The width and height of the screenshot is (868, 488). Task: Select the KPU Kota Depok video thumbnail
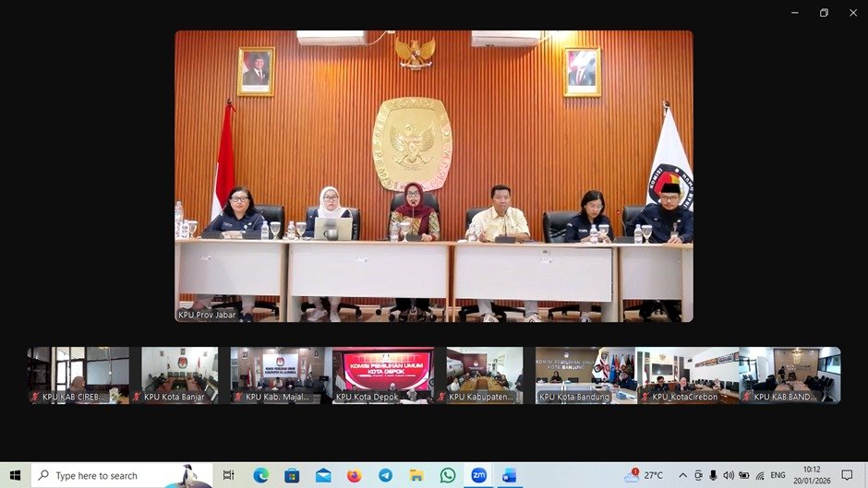(x=382, y=375)
